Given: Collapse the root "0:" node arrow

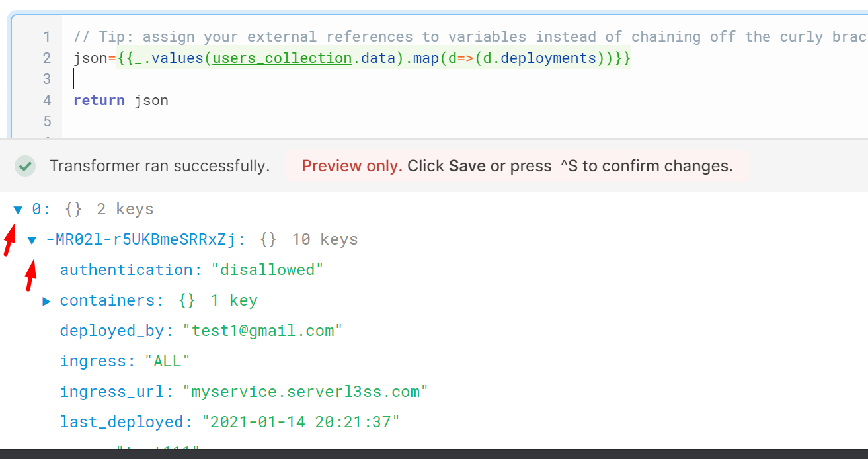Looking at the screenshot, I should (x=18, y=210).
